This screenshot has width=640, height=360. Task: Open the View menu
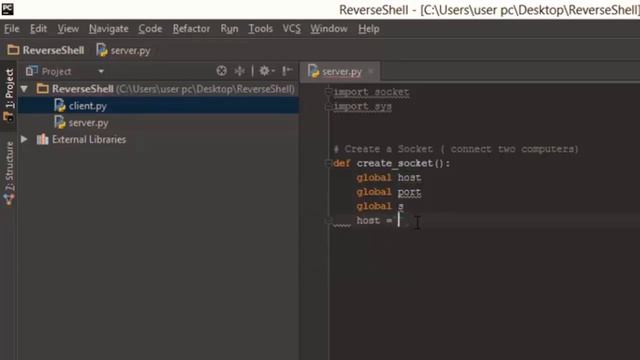click(68, 29)
